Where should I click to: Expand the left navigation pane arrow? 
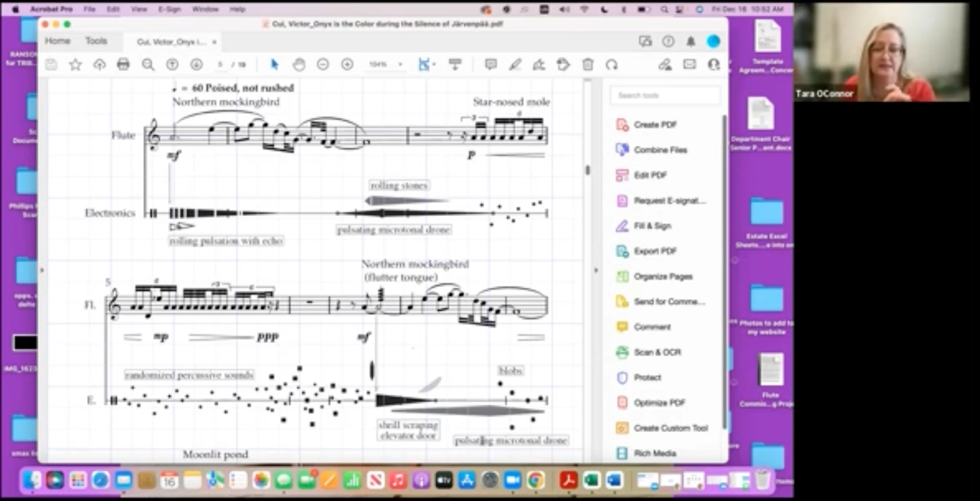pyautogui.click(x=42, y=270)
